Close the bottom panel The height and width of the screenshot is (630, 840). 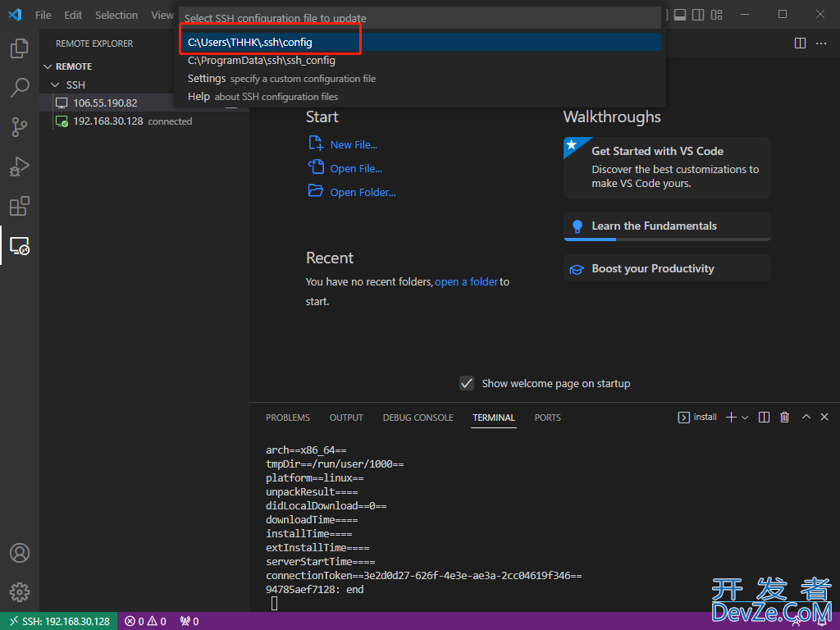(824, 417)
